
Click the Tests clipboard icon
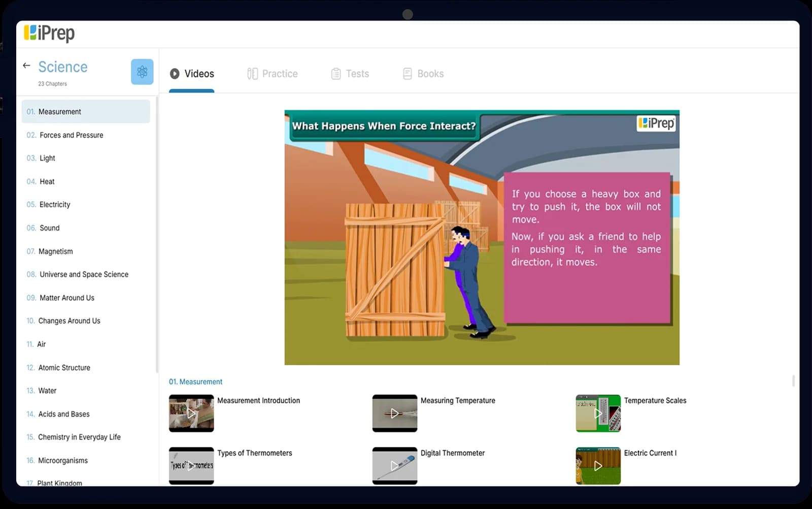(336, 74)
